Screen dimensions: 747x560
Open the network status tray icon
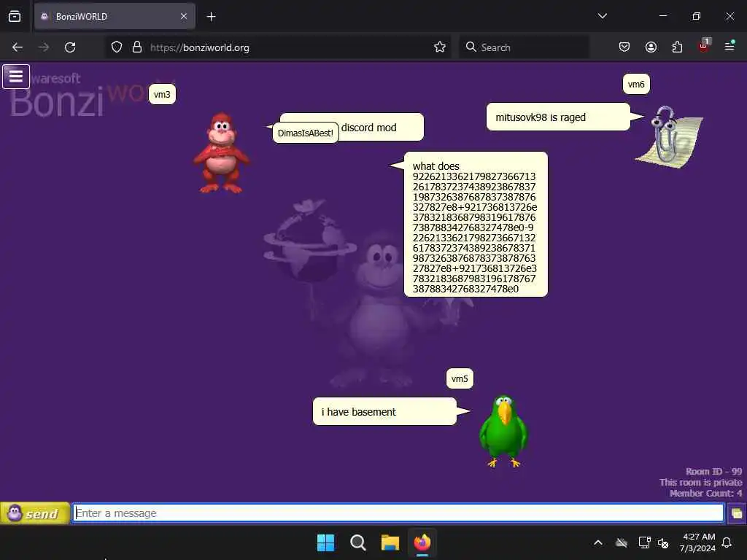click(644, 542)
